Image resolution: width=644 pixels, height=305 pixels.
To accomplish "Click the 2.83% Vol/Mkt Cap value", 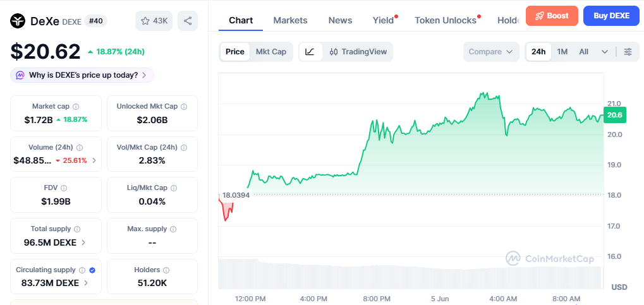I will (x=152, y=160).
